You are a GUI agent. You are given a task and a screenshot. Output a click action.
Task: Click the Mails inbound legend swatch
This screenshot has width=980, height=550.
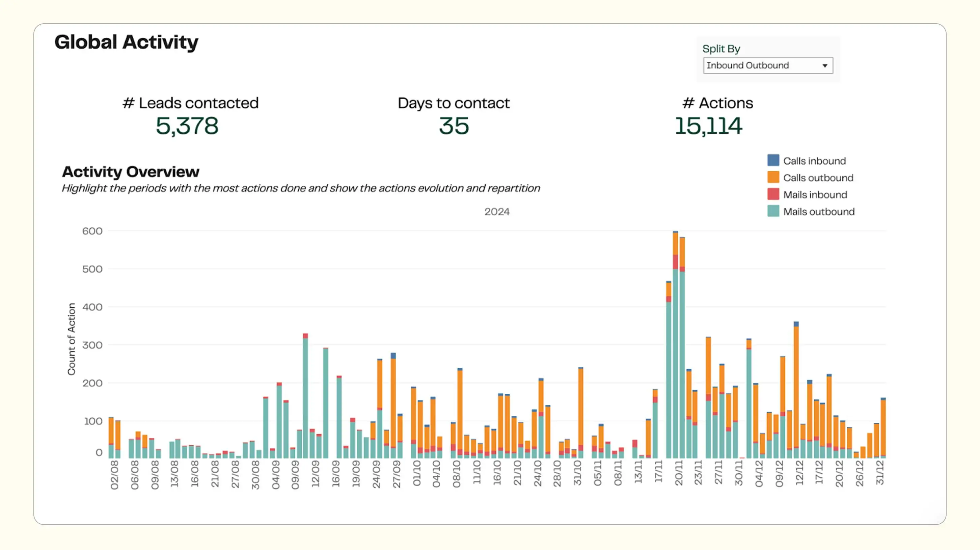[x=773, y=194]
